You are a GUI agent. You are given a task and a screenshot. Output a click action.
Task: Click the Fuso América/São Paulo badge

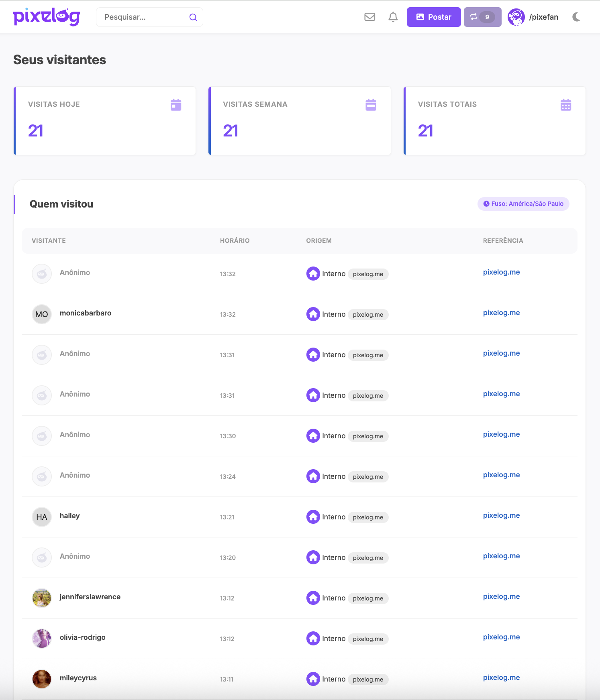(523, 204)
